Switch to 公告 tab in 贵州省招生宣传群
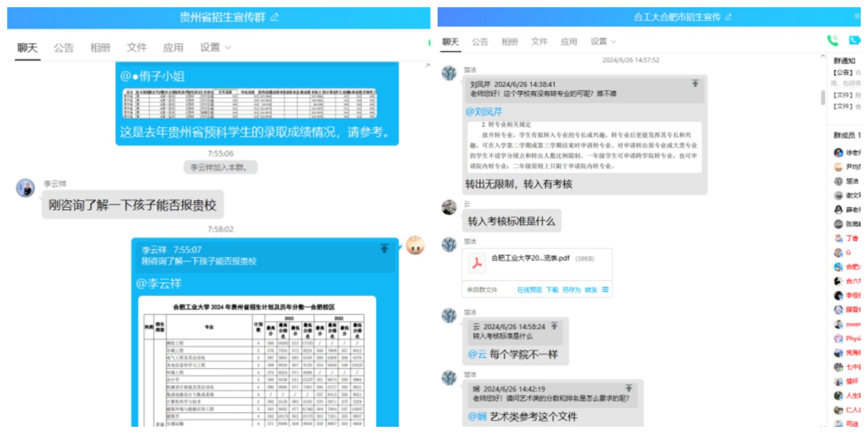This screenshot has height=434, width=868. [64, 47]
